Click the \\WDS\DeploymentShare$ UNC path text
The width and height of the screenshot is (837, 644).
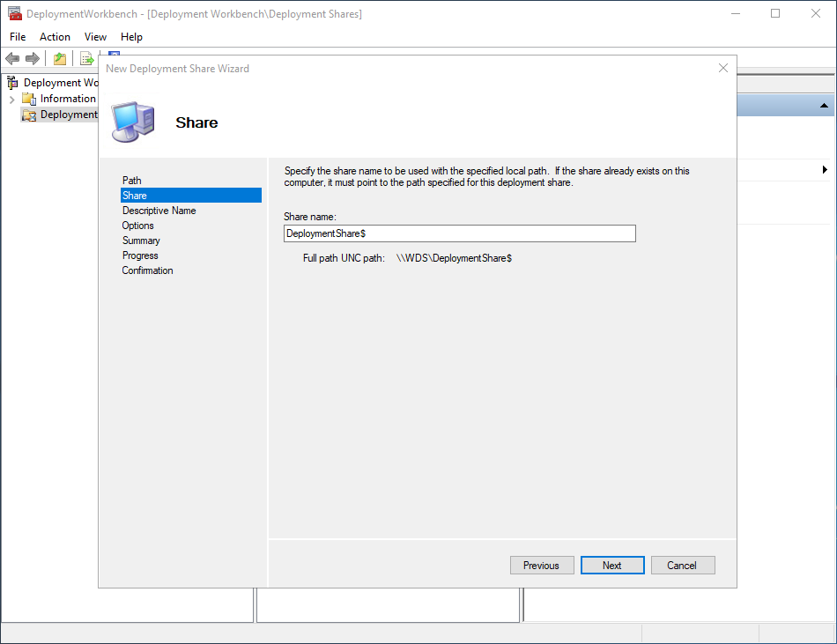pyautogui.click(x=454, y=258)
